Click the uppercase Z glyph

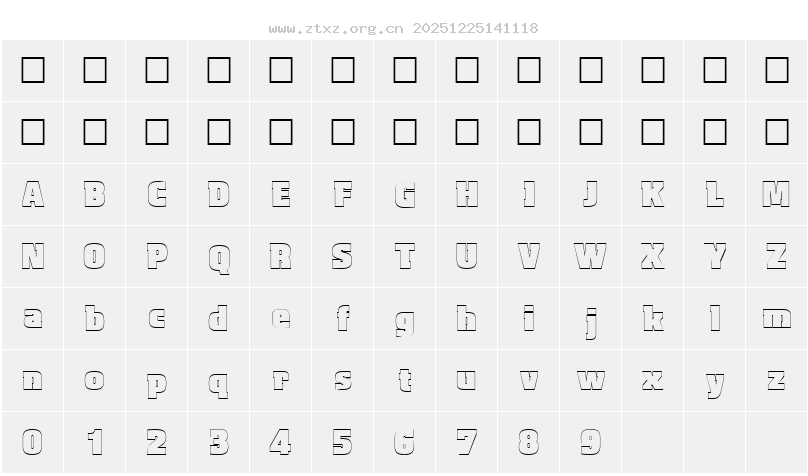pos(776,257)
